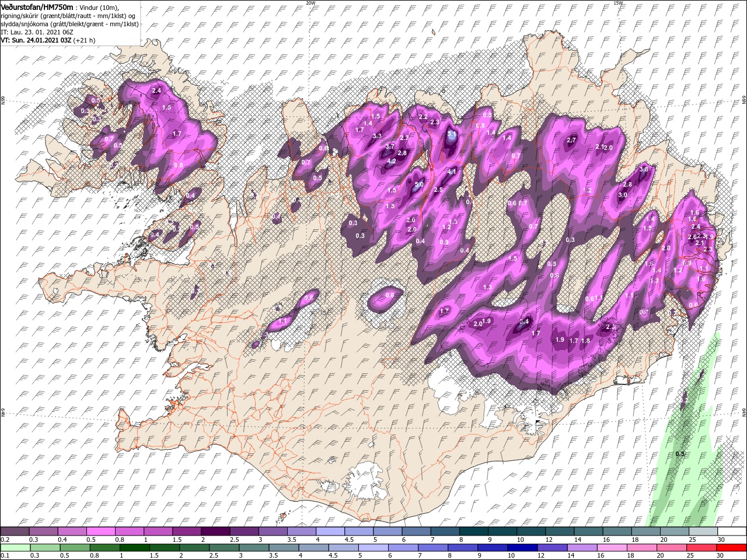Click the 4.1 snowfall value
The image size is (747, 560).
click(452, 172)
